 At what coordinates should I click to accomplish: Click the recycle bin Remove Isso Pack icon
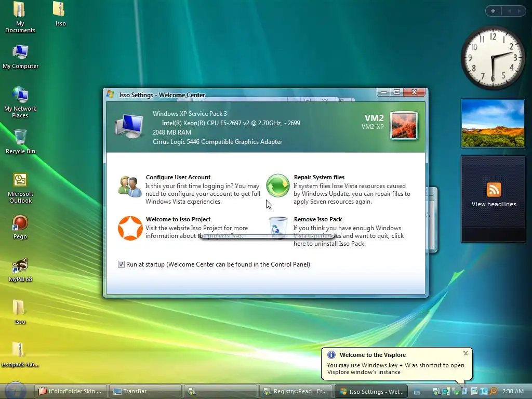(278, 228)
